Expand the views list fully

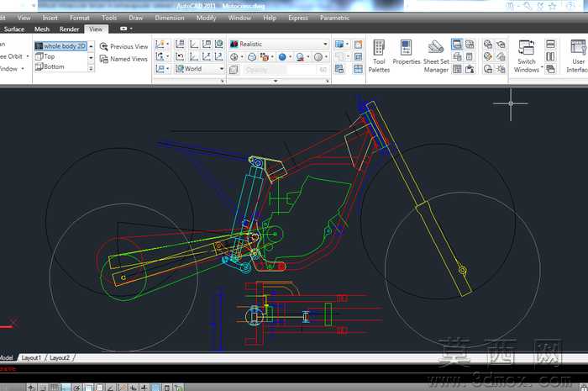click(91, 68)
